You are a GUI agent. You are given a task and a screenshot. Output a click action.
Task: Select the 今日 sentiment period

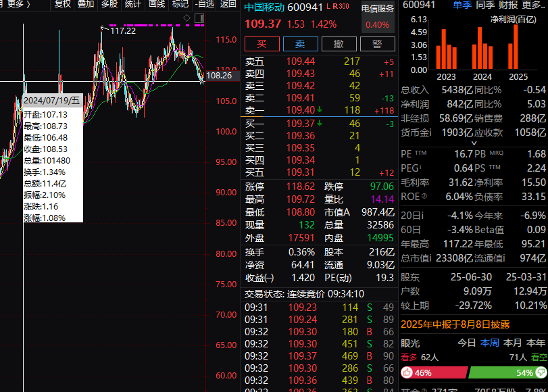click(x=466, y=343)
